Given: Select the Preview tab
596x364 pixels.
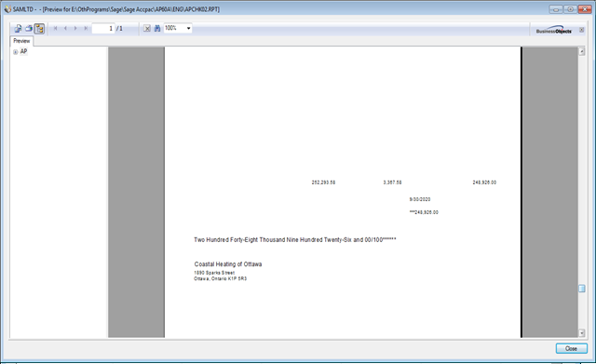Looking at the screenshot, I should [21, 41].
